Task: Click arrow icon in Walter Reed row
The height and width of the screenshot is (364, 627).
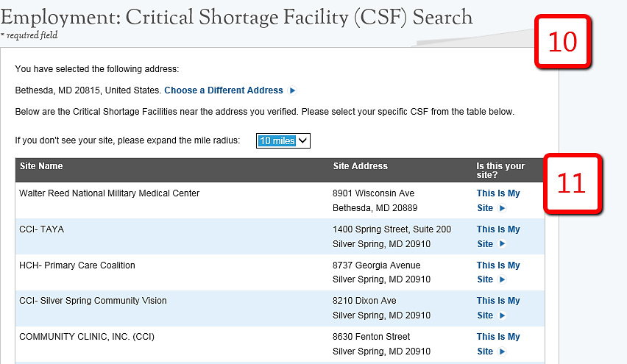Action: click(x=503, y=208)
